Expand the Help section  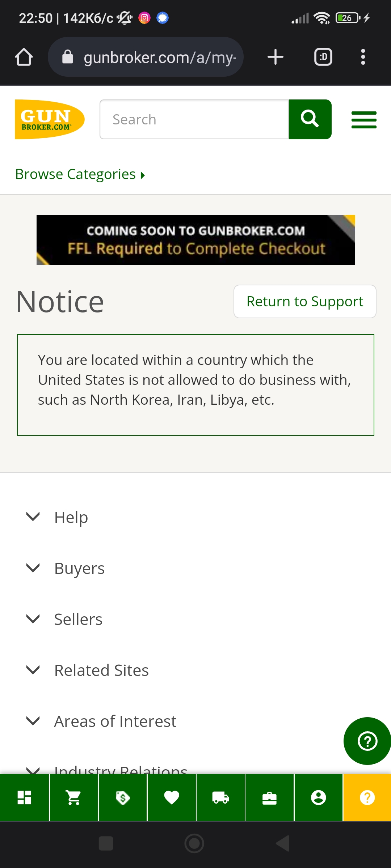[71, 517]
